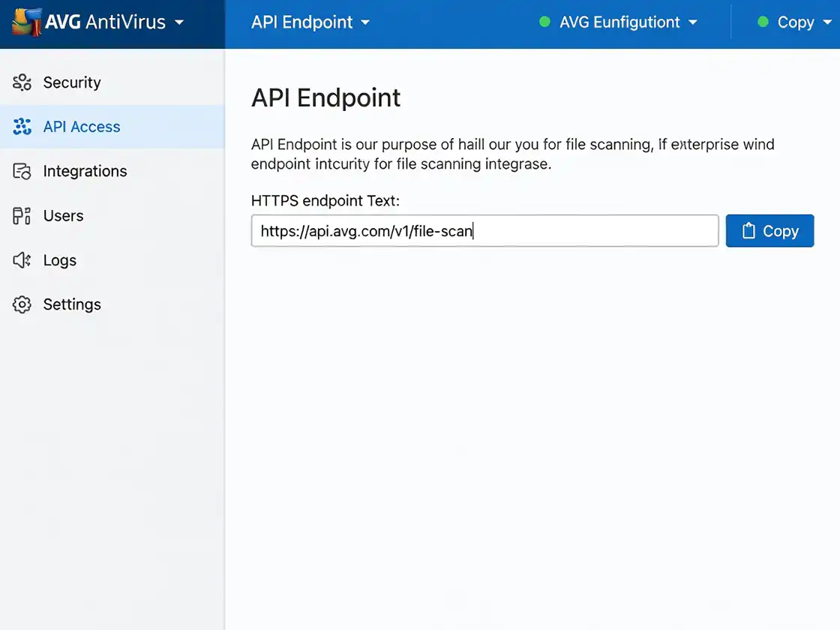Click the clipboard icon in Copy button
The width and height of the screenshot is (840, 630).
click(748, 231)
